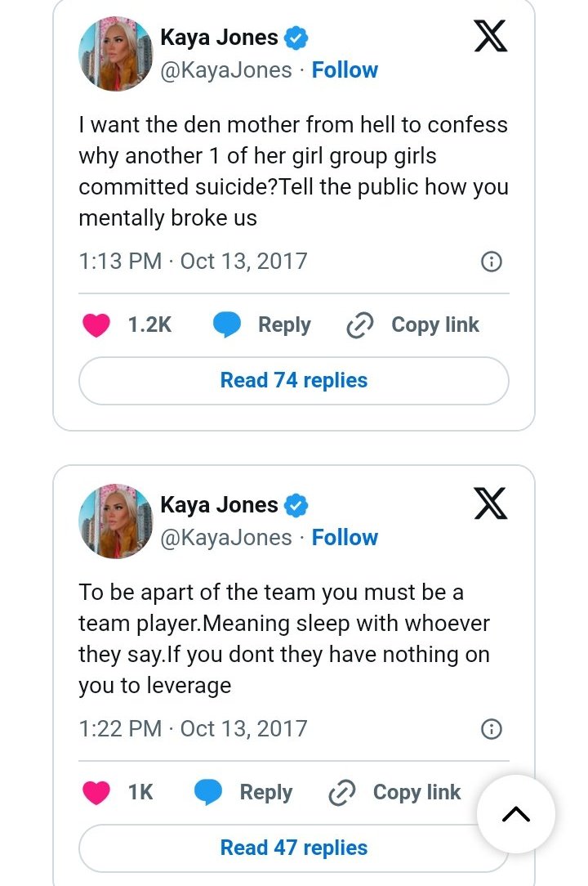Follow Kaya Jones from the second tweet
588x886 pixels.
345,538
